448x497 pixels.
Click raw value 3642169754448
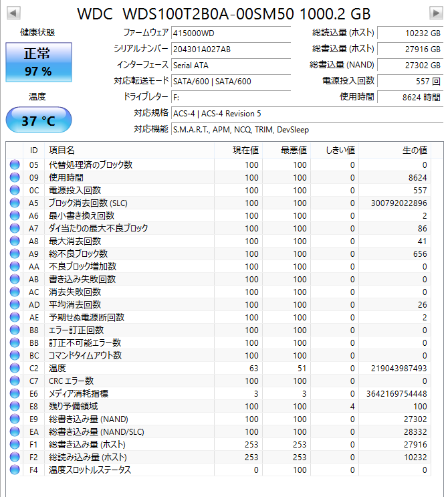point(397,394)
